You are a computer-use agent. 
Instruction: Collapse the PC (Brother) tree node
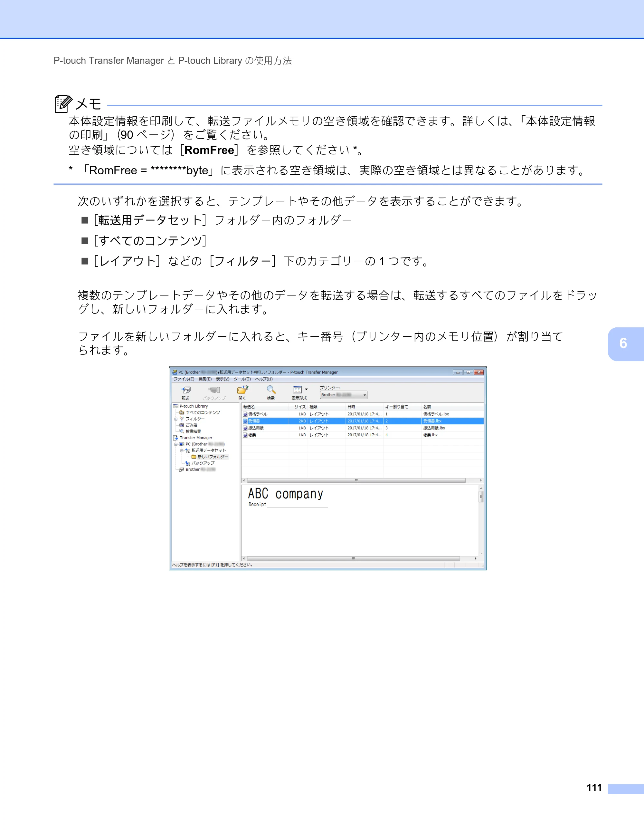click(176, 444)
